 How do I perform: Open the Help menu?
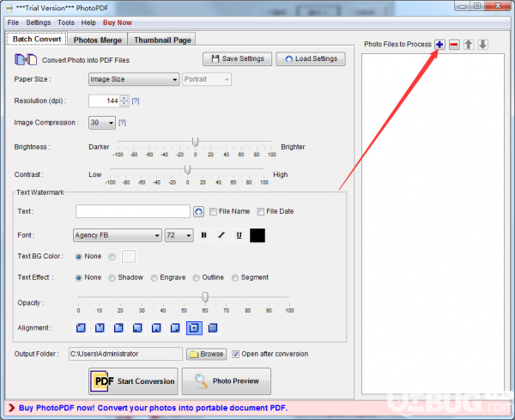pyautogui.click(x=88, y=22)
